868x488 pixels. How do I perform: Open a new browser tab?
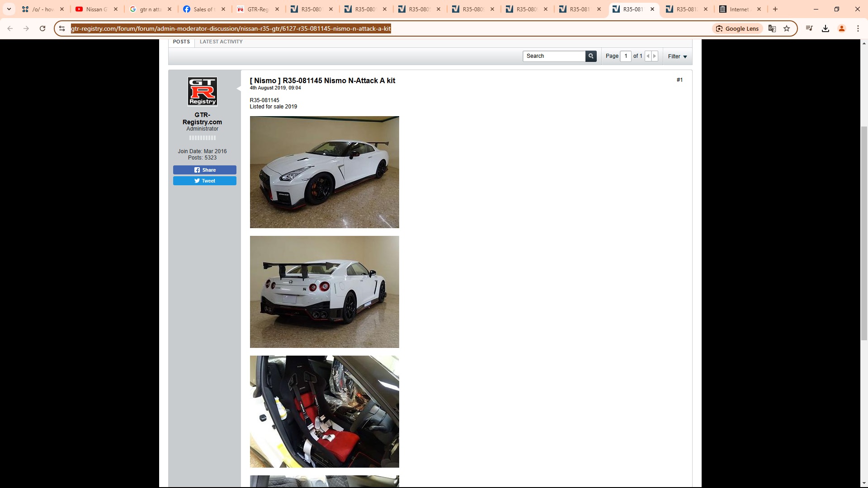click(775, 9)
